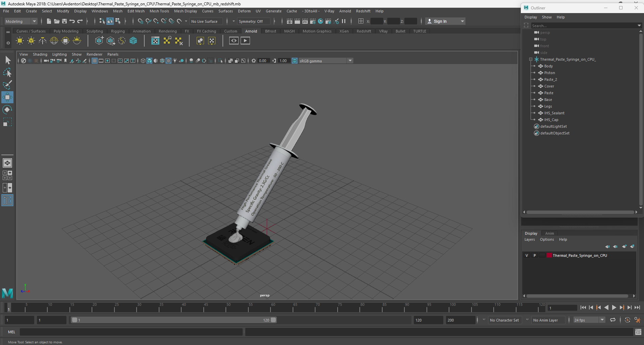Click the time range slider bar
This screenshot has width=644, height=345.
tap(174, 320)
